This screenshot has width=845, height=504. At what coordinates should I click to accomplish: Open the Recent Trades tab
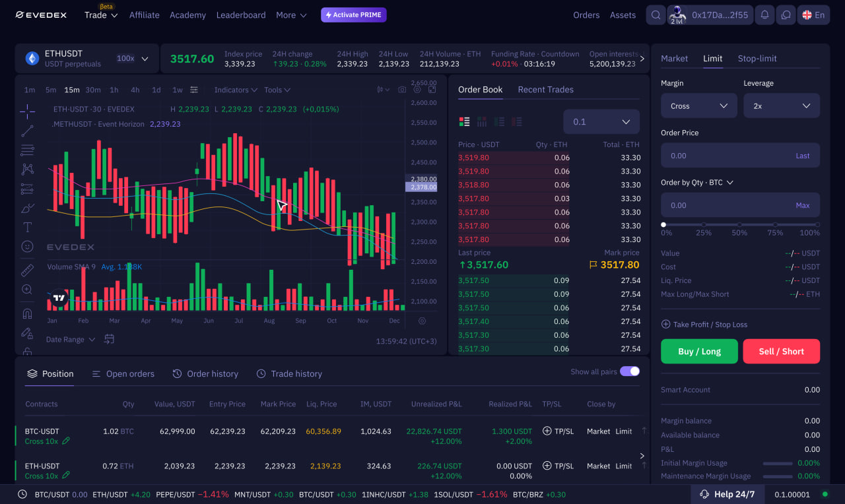(545, 90)
